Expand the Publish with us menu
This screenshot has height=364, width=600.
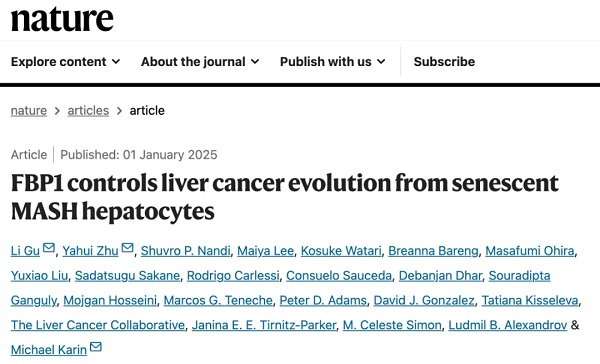pos(333,62)
